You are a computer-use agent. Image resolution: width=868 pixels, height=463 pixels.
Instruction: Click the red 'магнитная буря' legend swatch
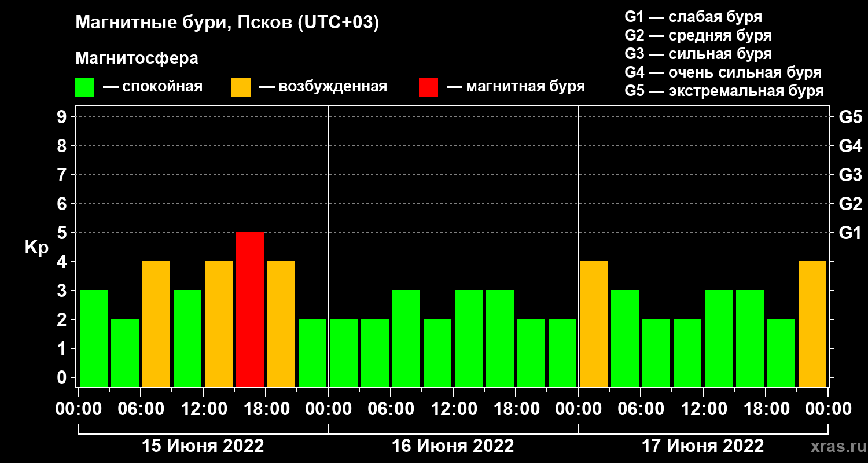428,87
